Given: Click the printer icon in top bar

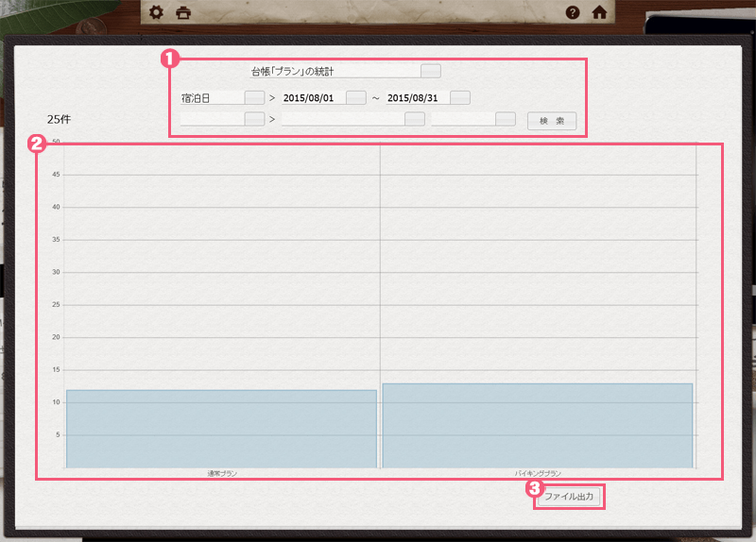Looking at the screenshot, I should coord(183,13).
